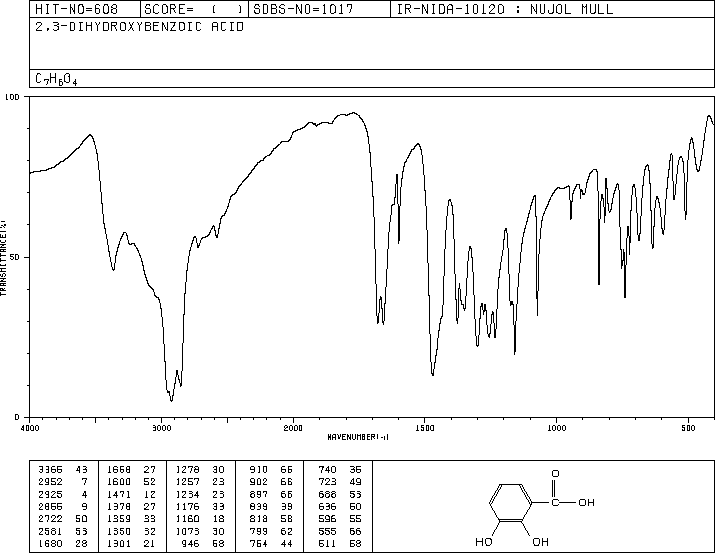Click the IR-NIDA-10120 : NUJOL MULL label

pos(505,9)
